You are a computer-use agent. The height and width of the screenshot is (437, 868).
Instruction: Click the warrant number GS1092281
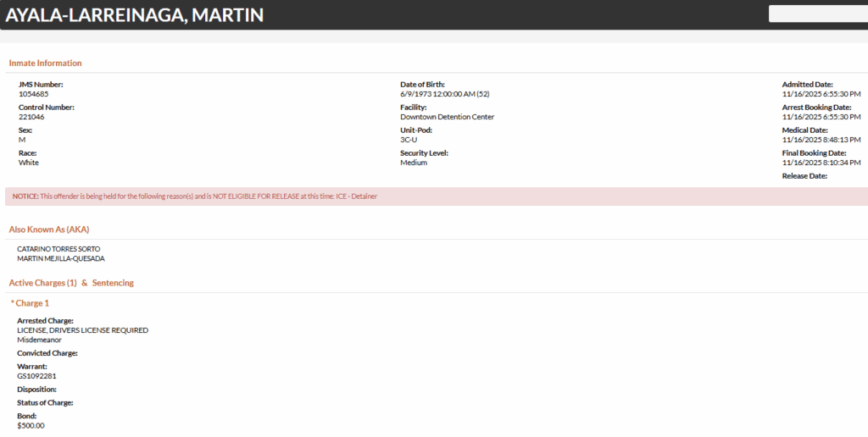pyautogui.click(x=36, y=376)
